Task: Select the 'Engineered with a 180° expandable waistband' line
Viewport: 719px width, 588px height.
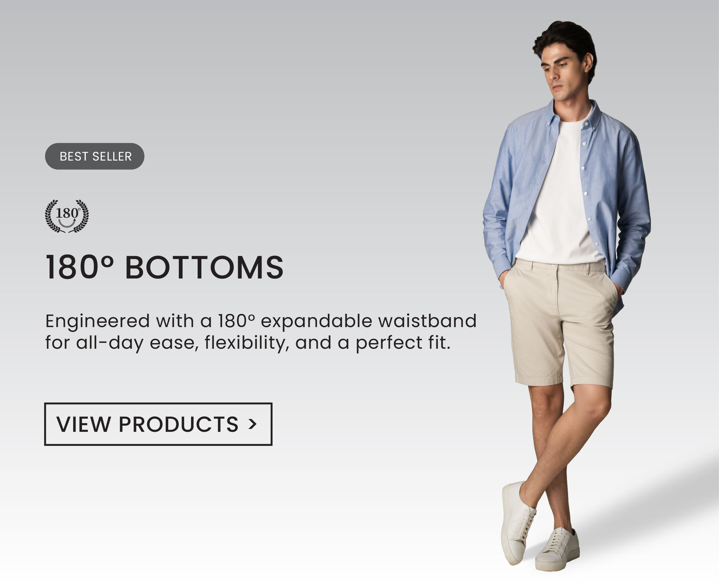Action: [x=261, y=321]
